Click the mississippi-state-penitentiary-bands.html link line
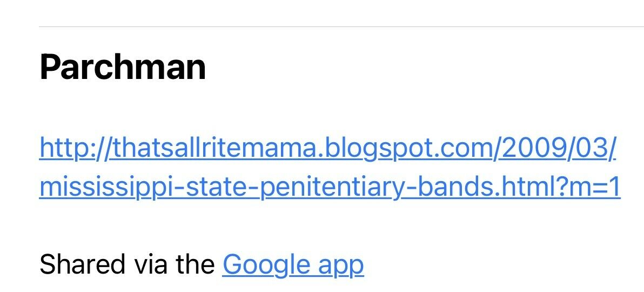 [330, 187]
